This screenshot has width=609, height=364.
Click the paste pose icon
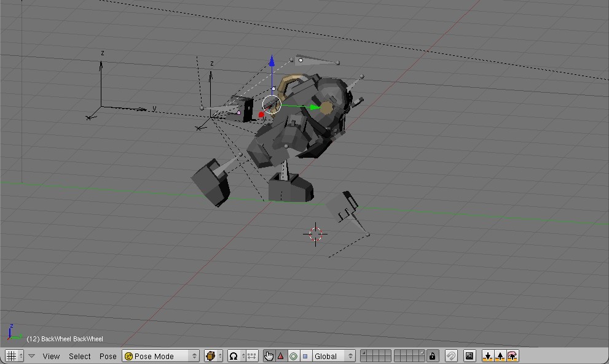pos(500,356)
